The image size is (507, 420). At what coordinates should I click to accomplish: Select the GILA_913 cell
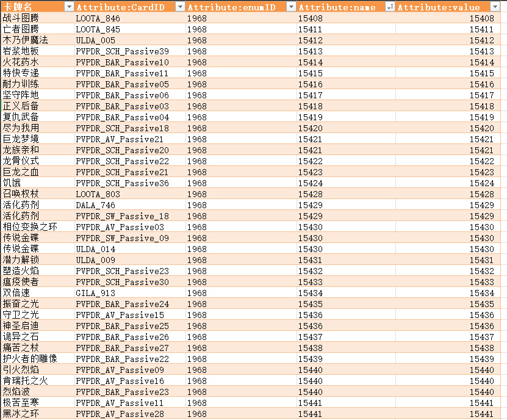tap(130, 293)
